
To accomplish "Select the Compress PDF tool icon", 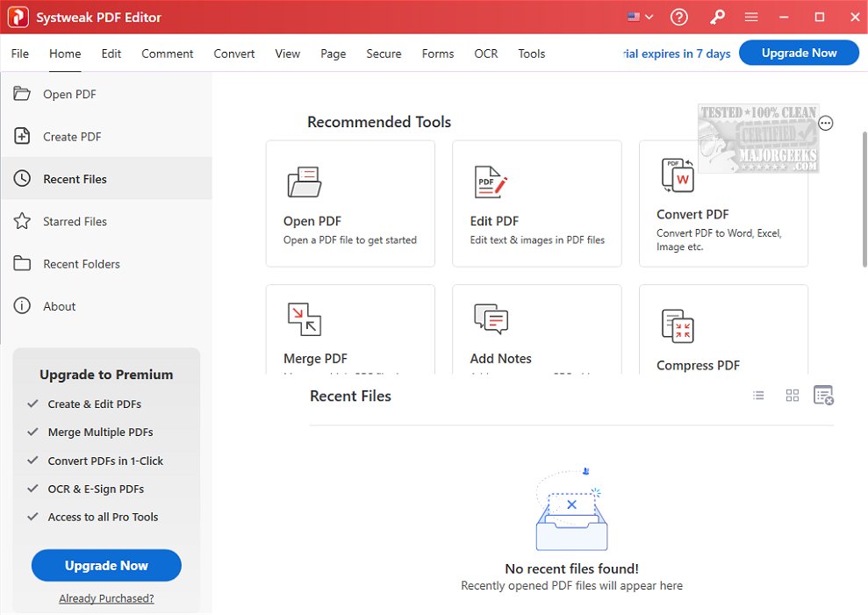I will tap(677, 325).
